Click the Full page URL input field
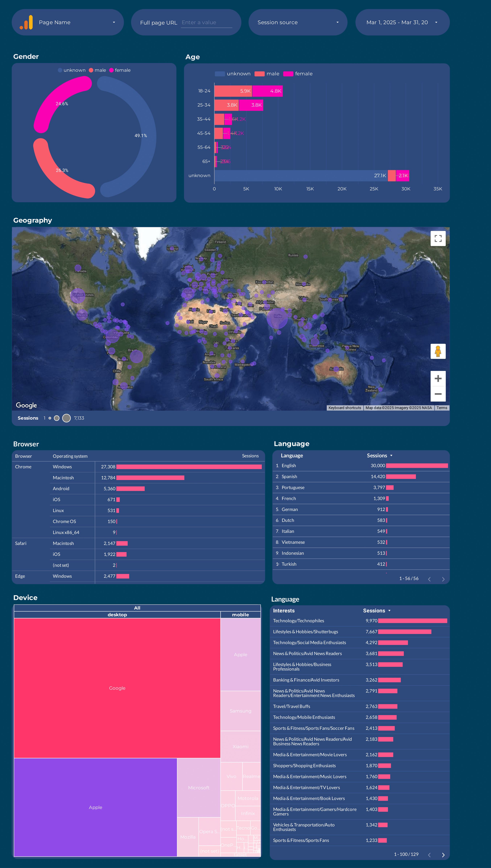 [x=206, y=23]
